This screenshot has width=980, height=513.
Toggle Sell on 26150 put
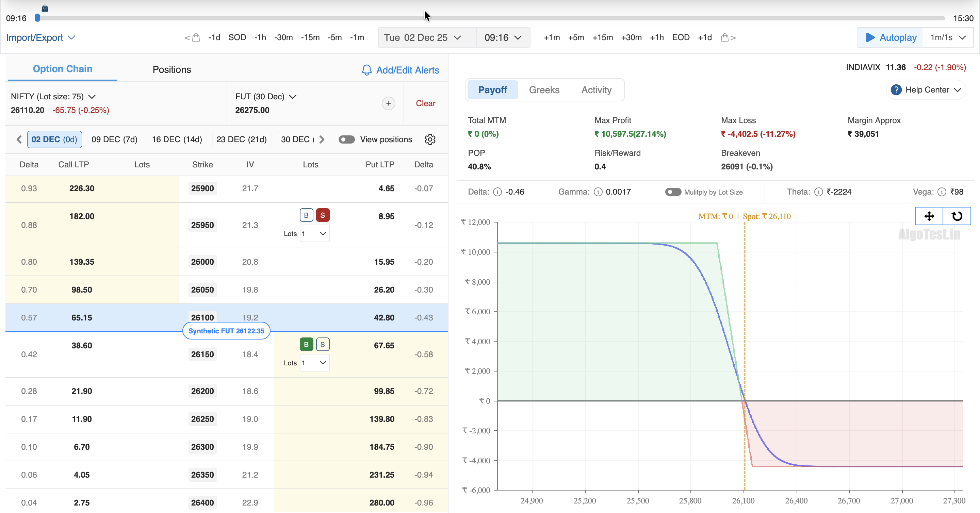click(x=322, y=345)
